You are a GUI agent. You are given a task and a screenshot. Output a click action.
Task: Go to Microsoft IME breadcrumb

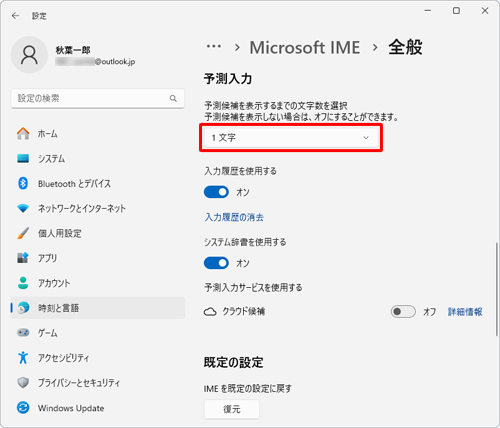point(305,47)
